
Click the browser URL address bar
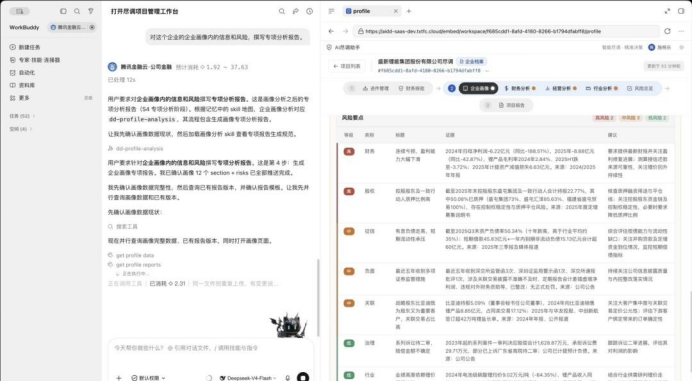tap(506, 31)
